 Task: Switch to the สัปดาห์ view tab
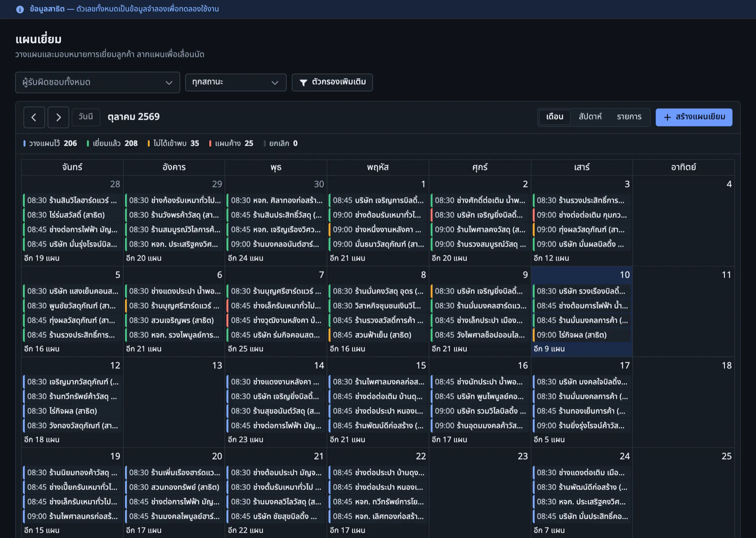(x=590, y=117)
